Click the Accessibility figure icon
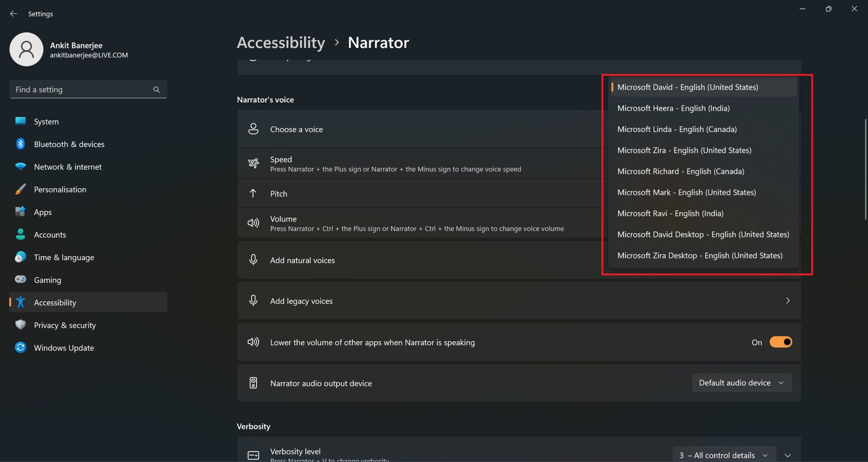Screen dimensions: 868x462 pos(20,302)
